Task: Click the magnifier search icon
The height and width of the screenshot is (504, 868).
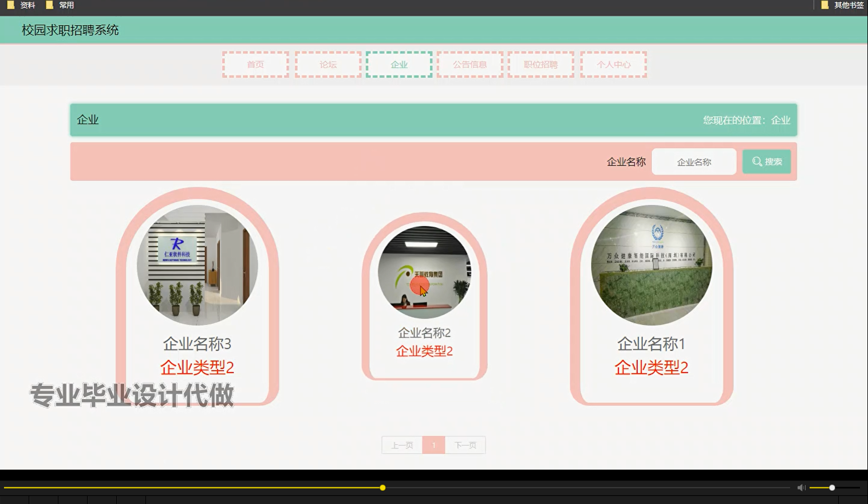Action: 756,162
